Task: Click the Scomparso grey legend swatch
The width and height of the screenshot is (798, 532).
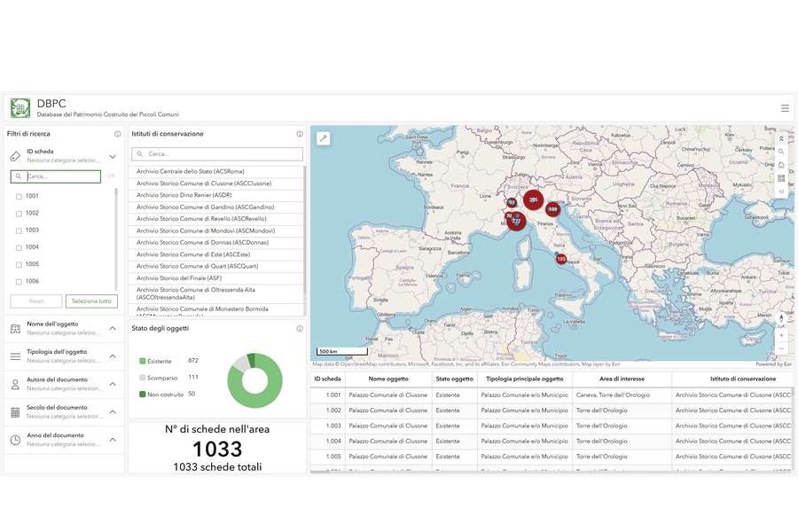Action: click(143, 378)
